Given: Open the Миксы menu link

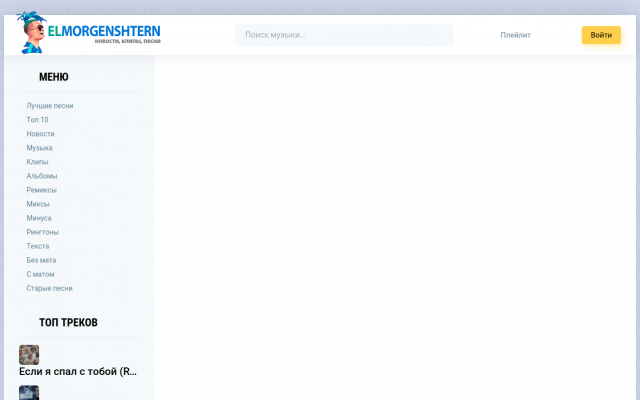Looking at the screenshot, I should click(x=38, y=204).
